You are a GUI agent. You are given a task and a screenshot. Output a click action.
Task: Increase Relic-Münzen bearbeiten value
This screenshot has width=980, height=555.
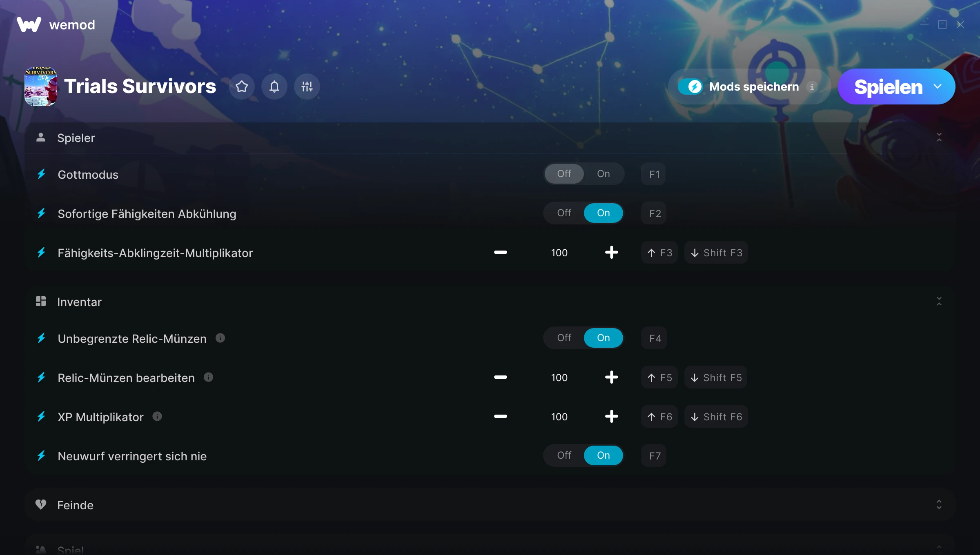tap(612, 377)
